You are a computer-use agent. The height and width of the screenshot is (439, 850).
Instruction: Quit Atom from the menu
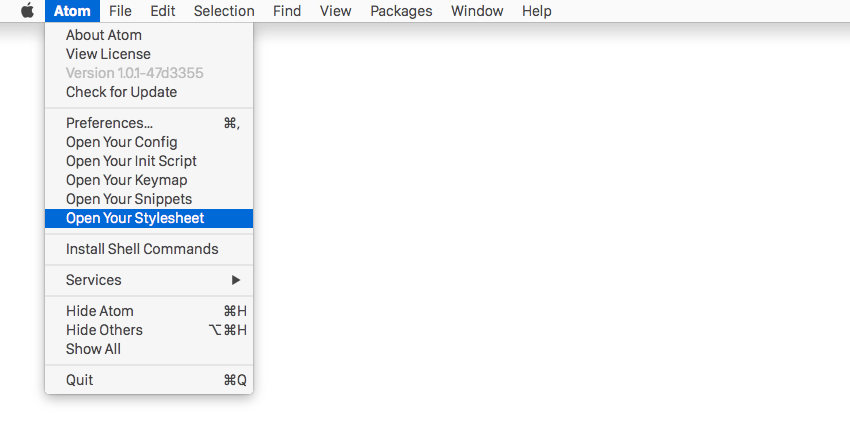pos(149,380)
